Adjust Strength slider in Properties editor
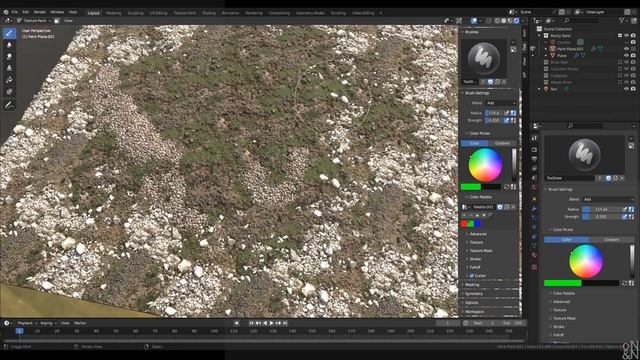Screen dimensions: 640x360 tap(601, 217)
